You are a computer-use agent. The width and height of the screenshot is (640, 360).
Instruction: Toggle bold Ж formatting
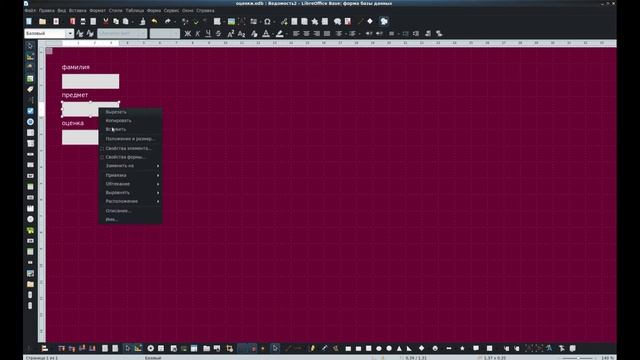[x=187, y=33]
